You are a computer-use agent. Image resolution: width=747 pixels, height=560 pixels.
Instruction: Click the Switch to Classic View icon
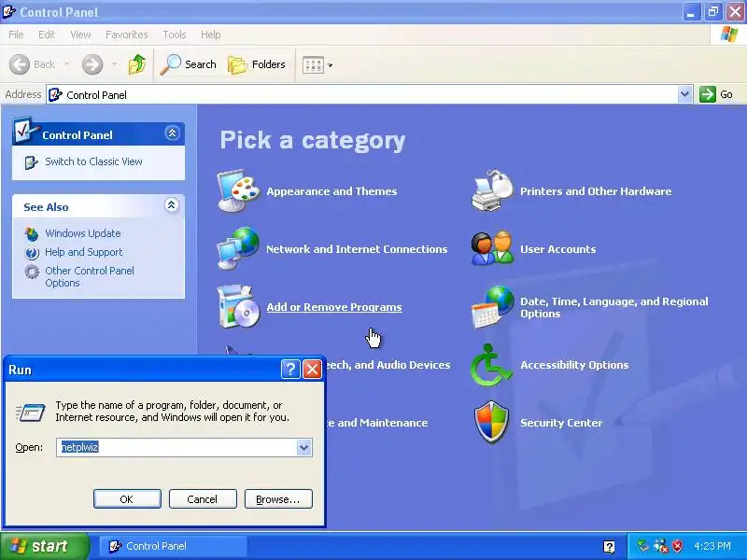point(31,162)
